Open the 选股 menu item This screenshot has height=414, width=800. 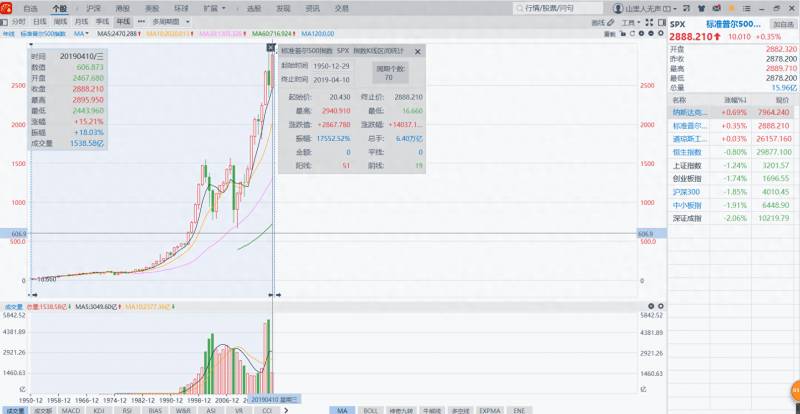(x=254, y=9)
